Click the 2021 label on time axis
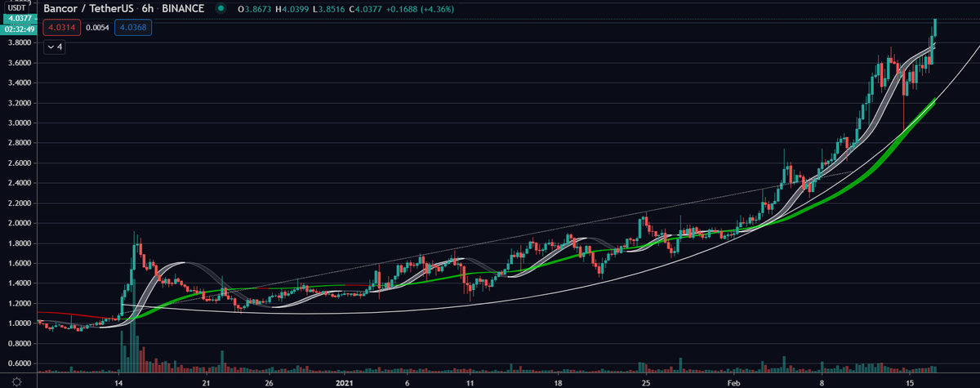Image resolution: width=980 pixels, height=388 pixels. pos(343,381)
